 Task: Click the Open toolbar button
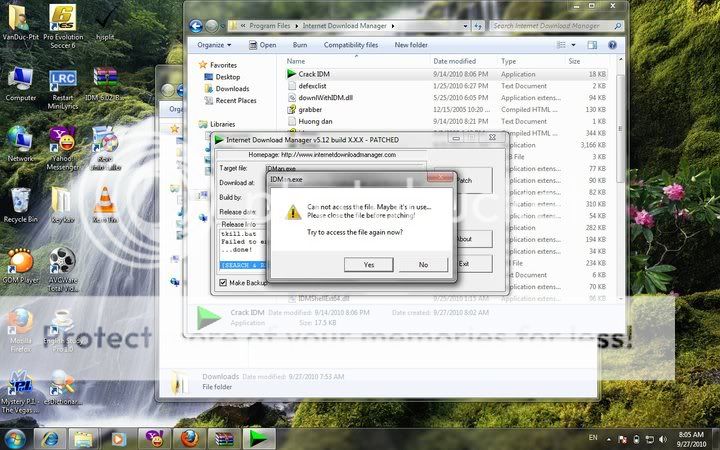263,45
